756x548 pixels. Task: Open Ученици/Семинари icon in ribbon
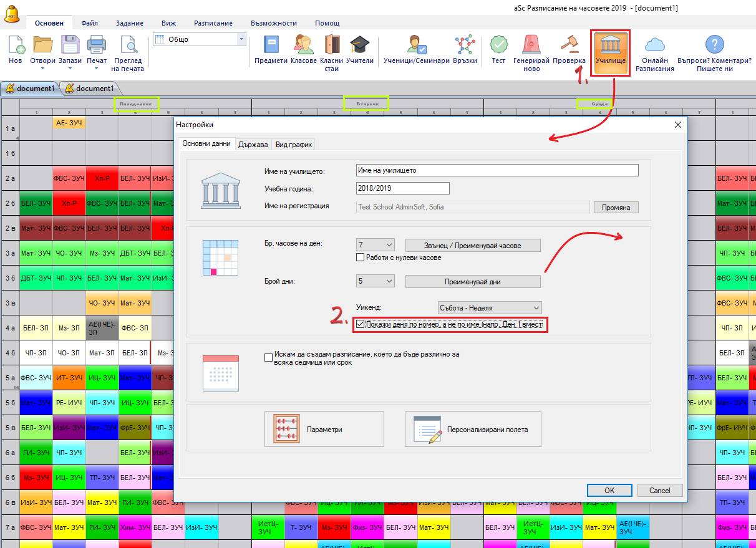(x=416, y=46)
